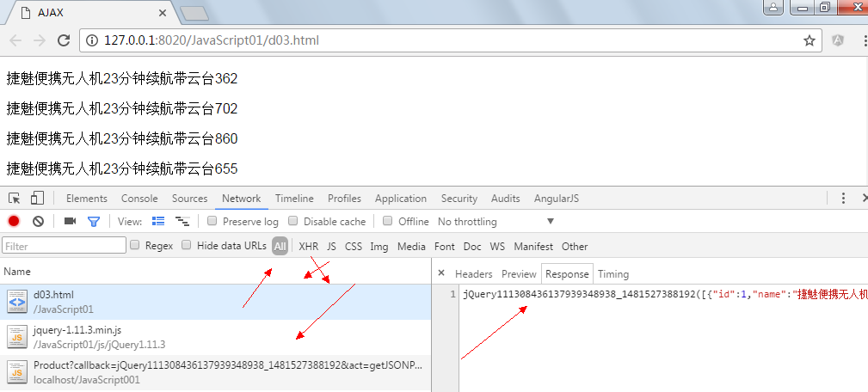
Task: Click the capture screenshots camera icon
Action: coord(70,221)
